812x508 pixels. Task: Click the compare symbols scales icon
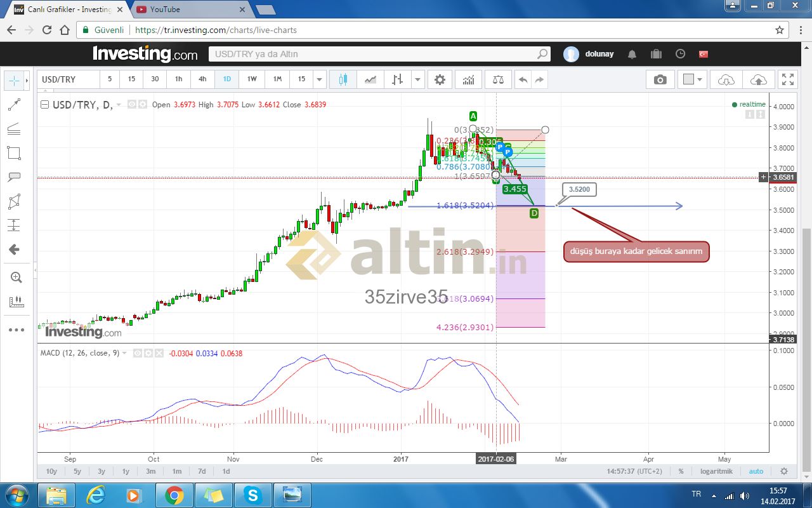click(x=498, y=79)
